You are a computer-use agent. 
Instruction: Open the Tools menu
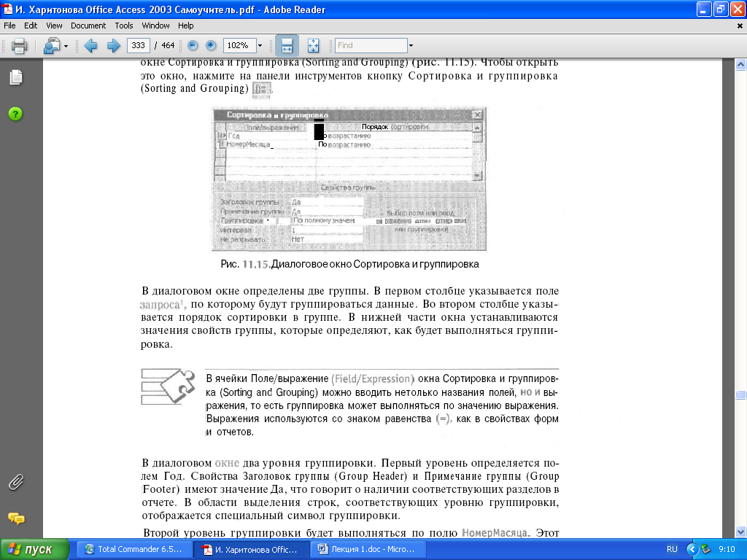point(124,26)
